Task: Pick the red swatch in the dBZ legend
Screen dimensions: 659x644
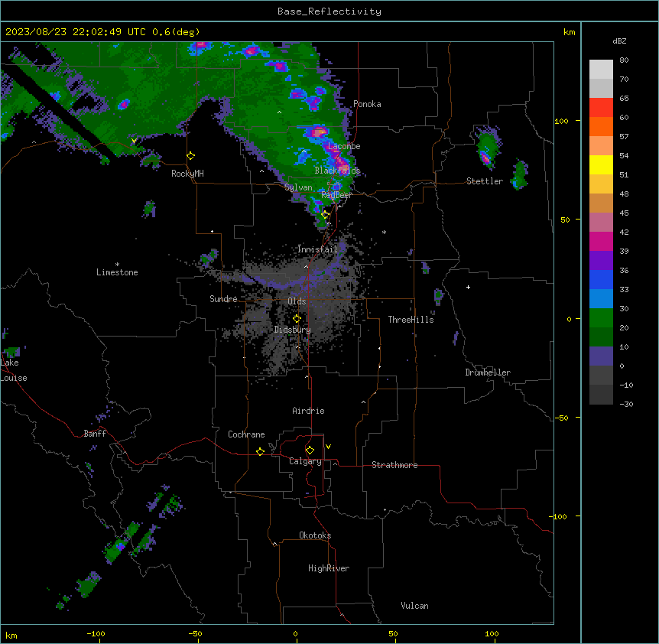Action: tap(601, 107)
